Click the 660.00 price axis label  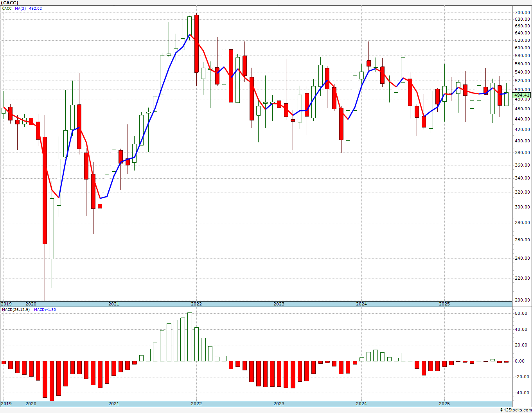pos(523,26)
